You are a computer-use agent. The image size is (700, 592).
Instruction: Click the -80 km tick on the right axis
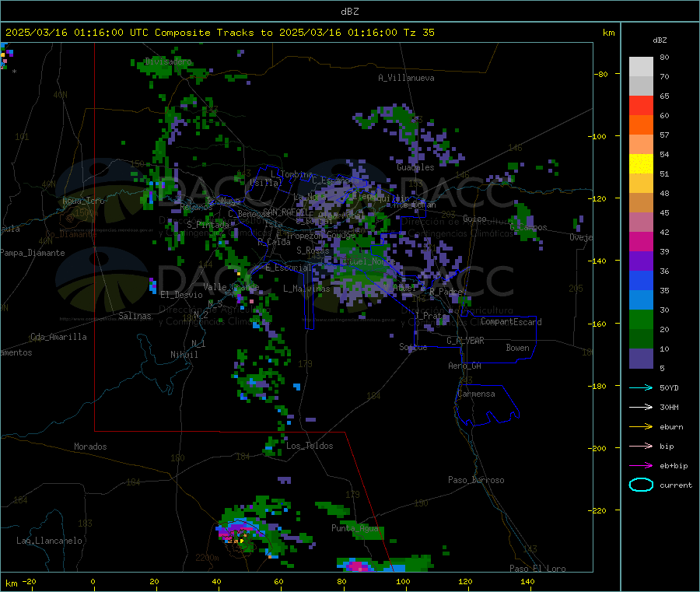601,74
